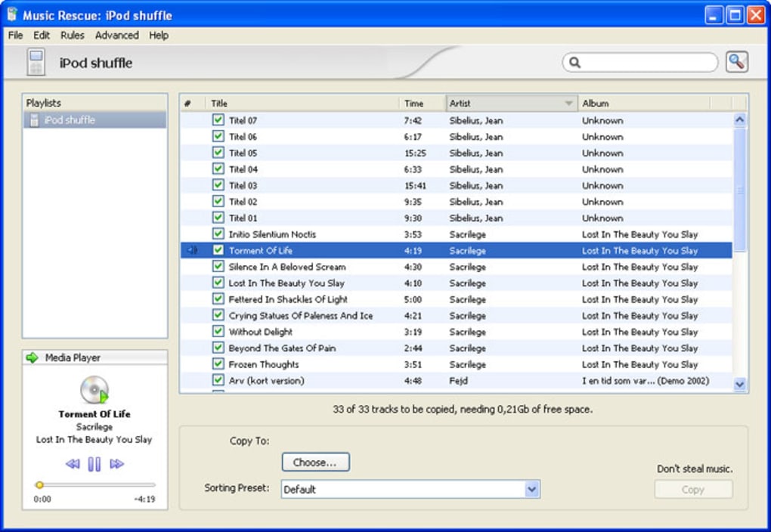This screenshot has height=532, width=771.
Task: Click scrollbar down arrow in track list
Action: pyautogui.click(x=739, y=384)
